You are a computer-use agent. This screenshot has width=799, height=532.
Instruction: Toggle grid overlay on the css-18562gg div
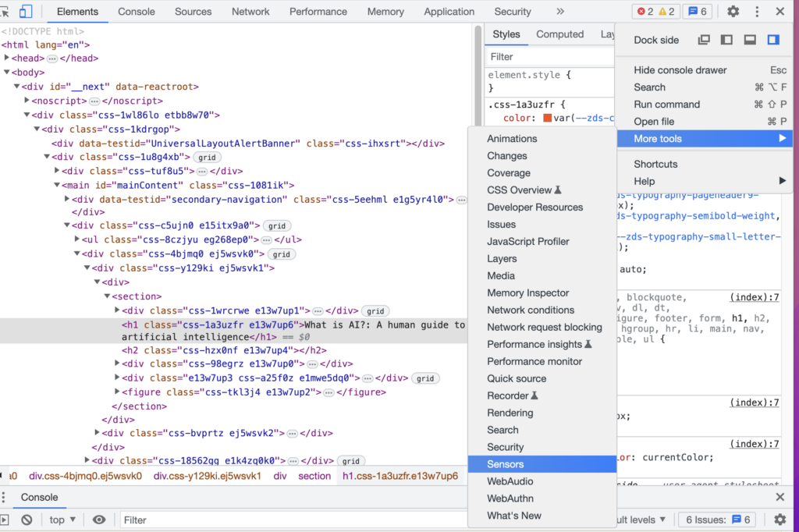(x=350, y=461)
